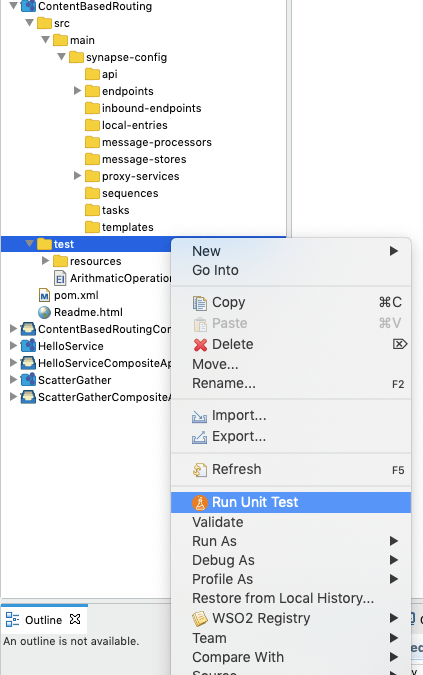Collapse the ContentBasedRouting project tree
The image size is (423, 675).
coord(13,6)
